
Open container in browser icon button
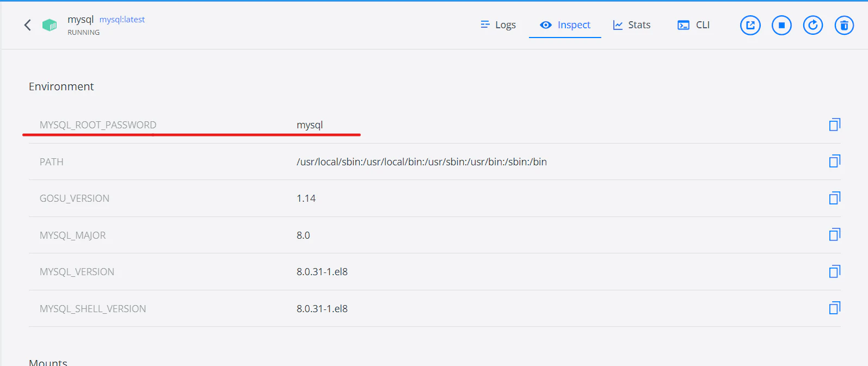coord(750,25)
